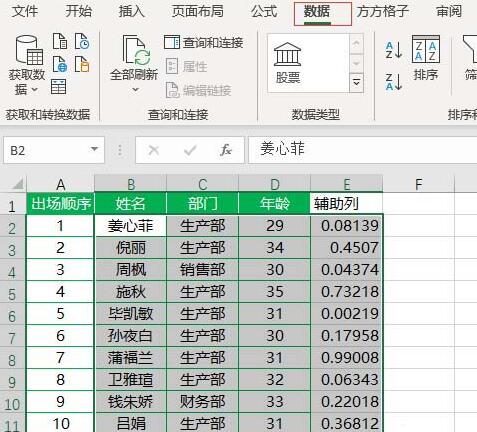477x432 pixels.
Task: Open the 方方格子 add-in tab
Action: pyautogui.click(x=382, y=12)
